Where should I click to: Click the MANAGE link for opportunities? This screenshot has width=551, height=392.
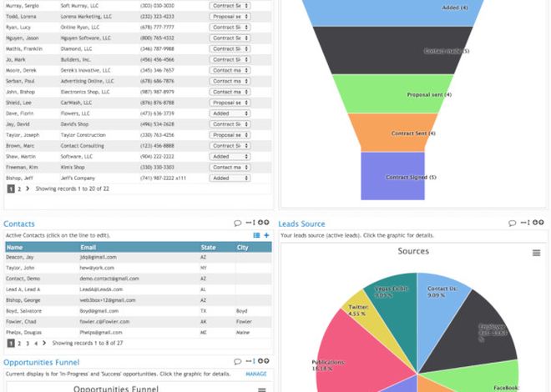click(256, 374)
